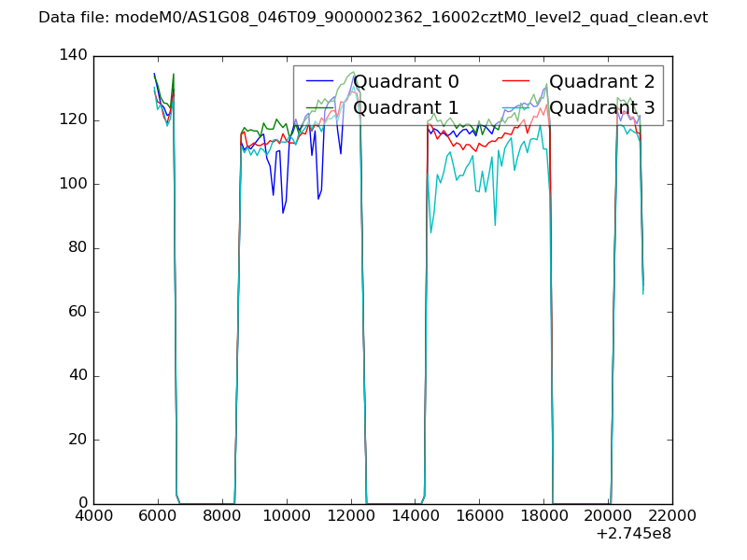
Task: Click the Quadrant 2 legend label
Action: (x=601, y=81)
